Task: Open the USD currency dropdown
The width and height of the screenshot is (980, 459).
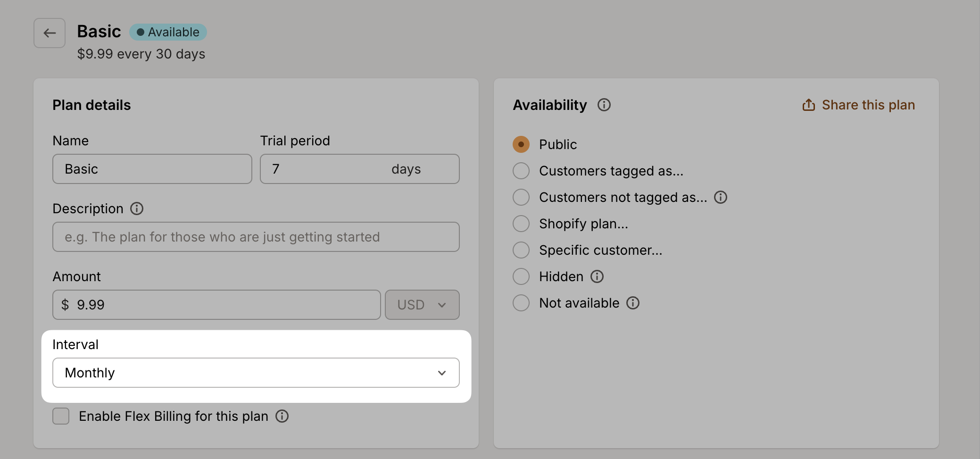Action: pos(422,305)
